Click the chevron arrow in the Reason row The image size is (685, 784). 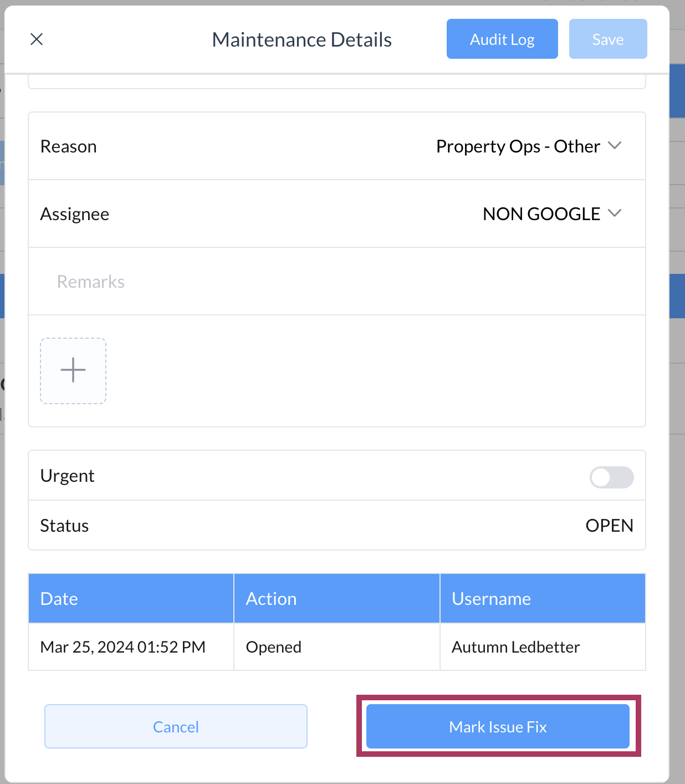(x=615, y=146)
